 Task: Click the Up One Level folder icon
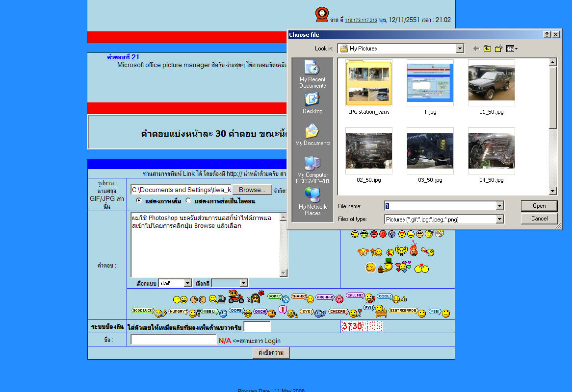(x=487, y=49)
